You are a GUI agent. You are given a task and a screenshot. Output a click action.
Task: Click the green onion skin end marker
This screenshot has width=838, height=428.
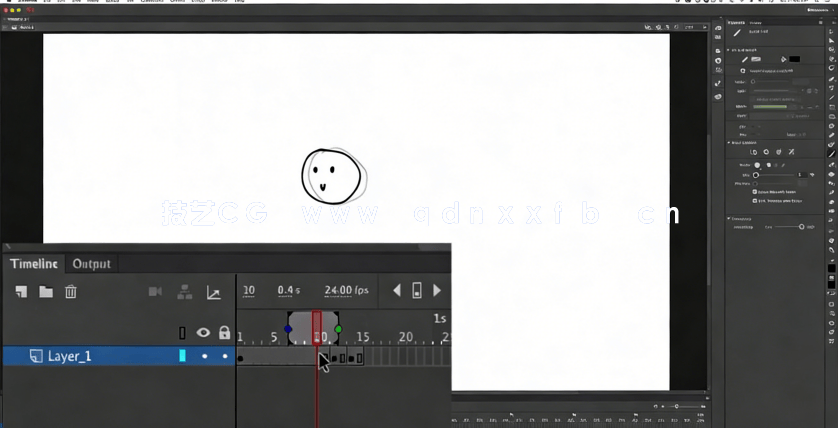(x=338, y=329)
